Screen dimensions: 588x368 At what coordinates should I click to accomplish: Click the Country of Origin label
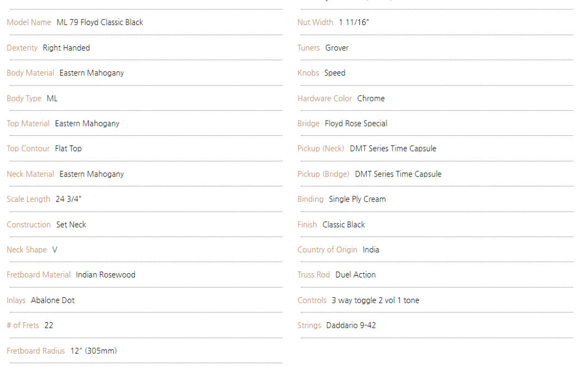327,250
